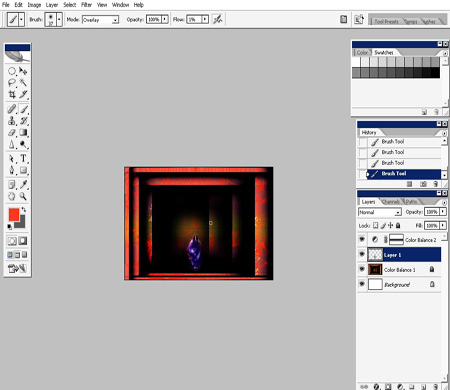This screenshot has width=450, height=390.
Task: Select the Shape tool
Action: click(x=23, y=170)
